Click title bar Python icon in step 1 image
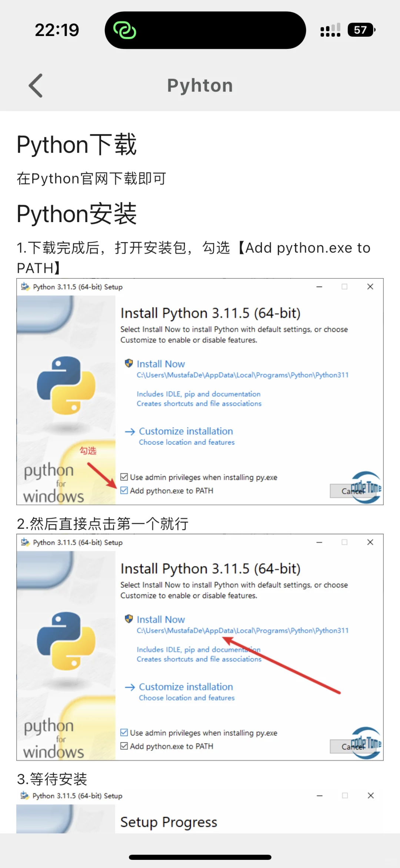 pyautogui.click(x=25, y=287)
